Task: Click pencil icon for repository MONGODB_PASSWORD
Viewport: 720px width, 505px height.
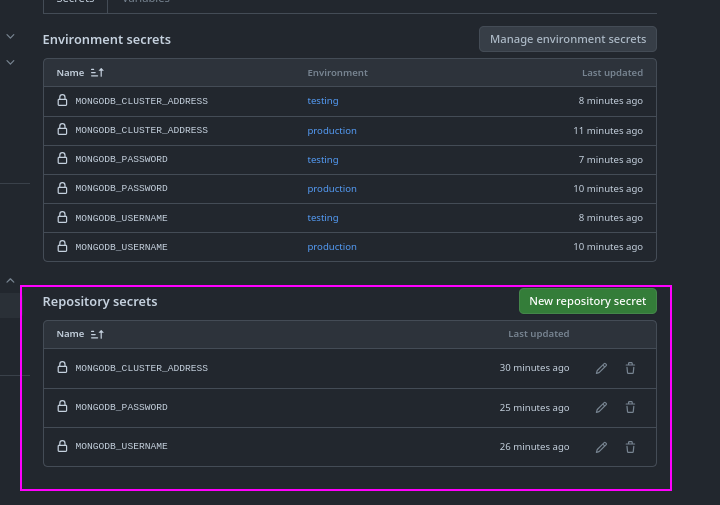Action: point(601,407)
